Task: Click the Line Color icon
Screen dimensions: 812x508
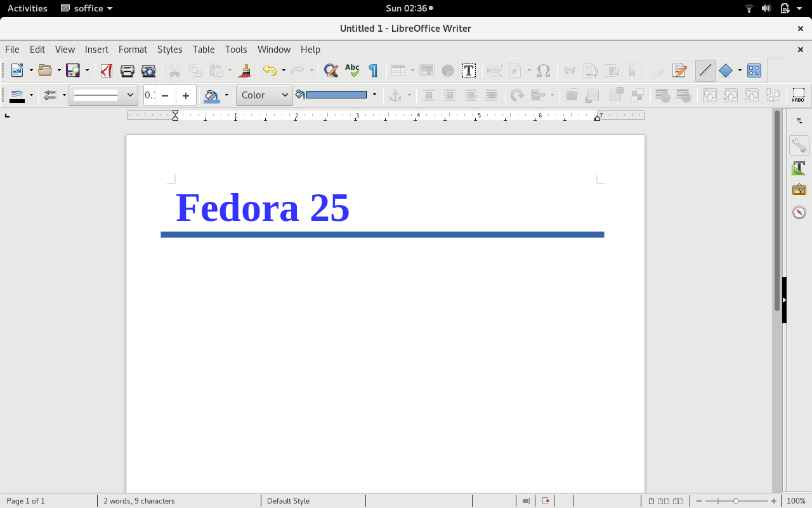Action: [x=17, y=95]
